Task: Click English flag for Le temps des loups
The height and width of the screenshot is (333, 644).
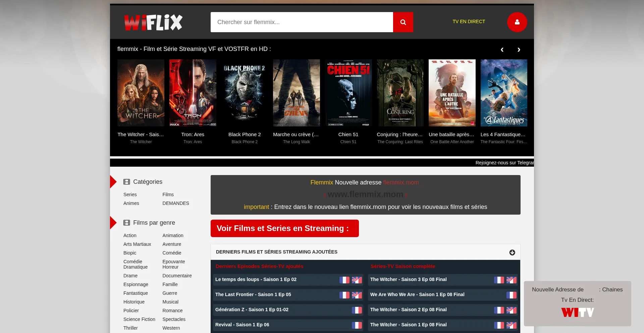Action: click(x=357, y=280)
